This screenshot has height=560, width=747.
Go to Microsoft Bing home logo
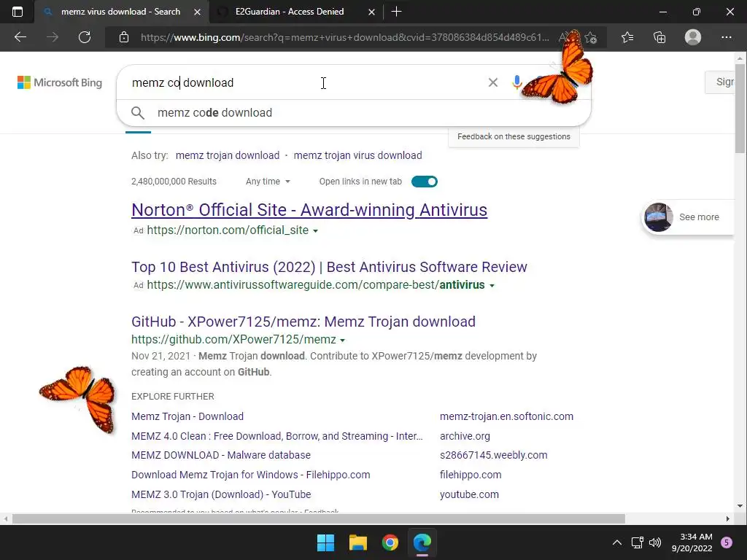point(60,82)
